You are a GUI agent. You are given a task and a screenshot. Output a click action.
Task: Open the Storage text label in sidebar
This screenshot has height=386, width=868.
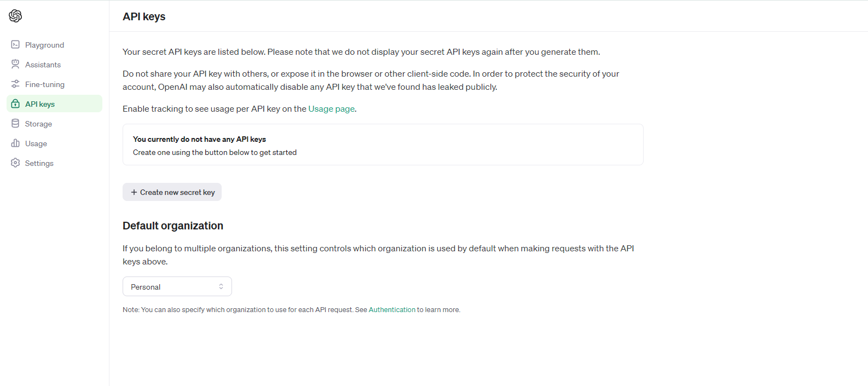pos(38,124)
